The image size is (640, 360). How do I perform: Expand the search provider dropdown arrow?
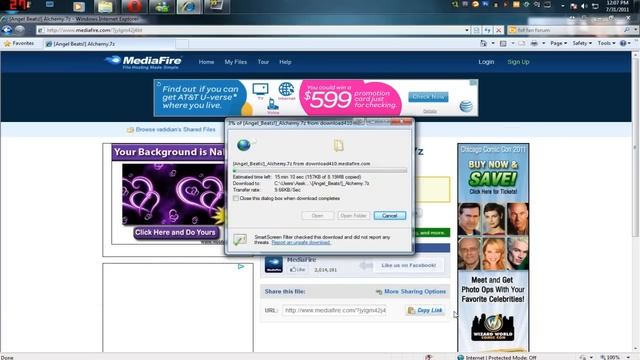(x=635, y=30)
